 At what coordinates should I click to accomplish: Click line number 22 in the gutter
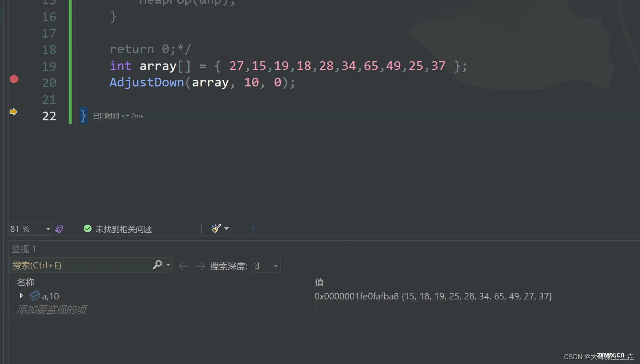pos(49,116)
